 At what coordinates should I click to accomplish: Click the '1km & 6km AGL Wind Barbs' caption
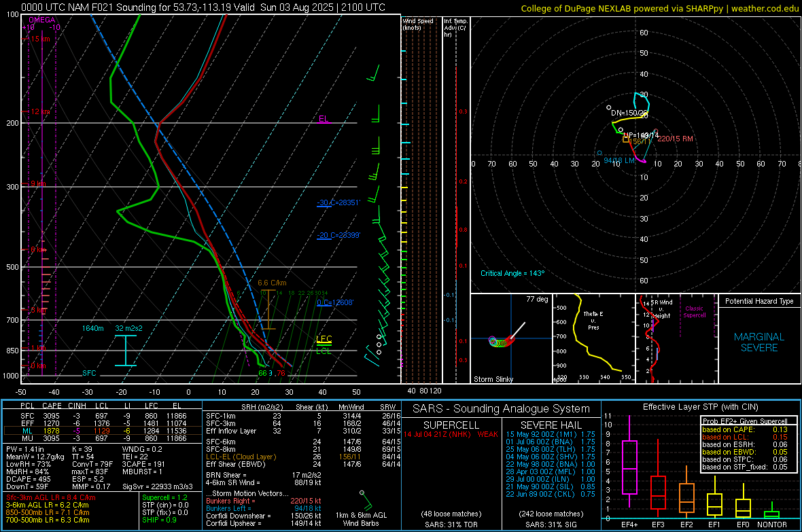click(361, 519)
